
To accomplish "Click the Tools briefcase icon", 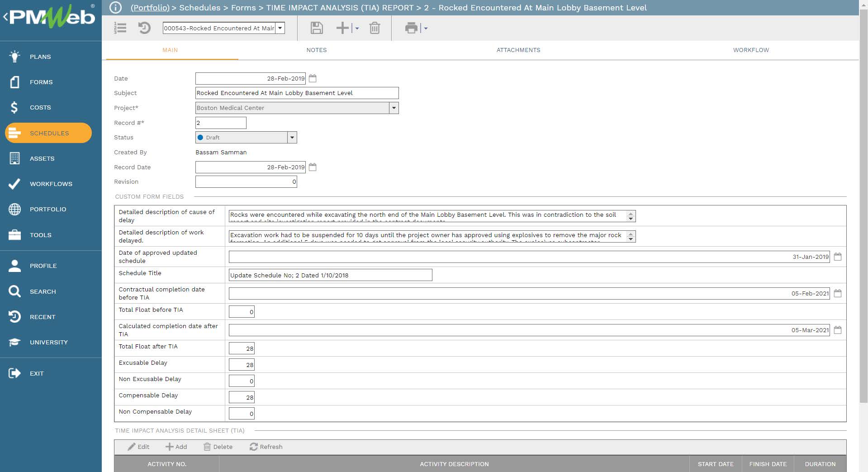I will pos(14,235).
